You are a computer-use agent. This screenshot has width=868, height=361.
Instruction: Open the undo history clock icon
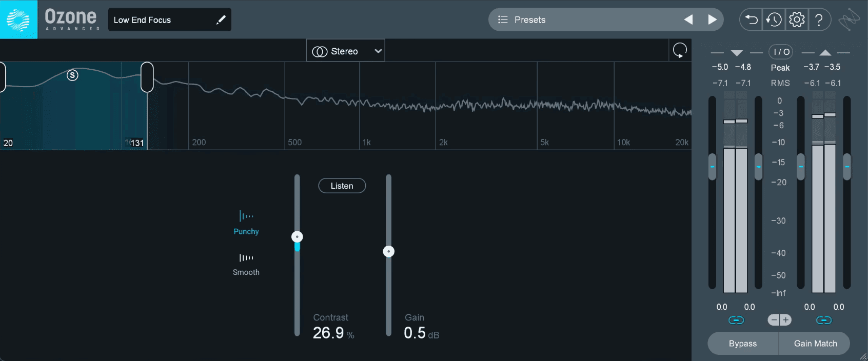point(774,19)
